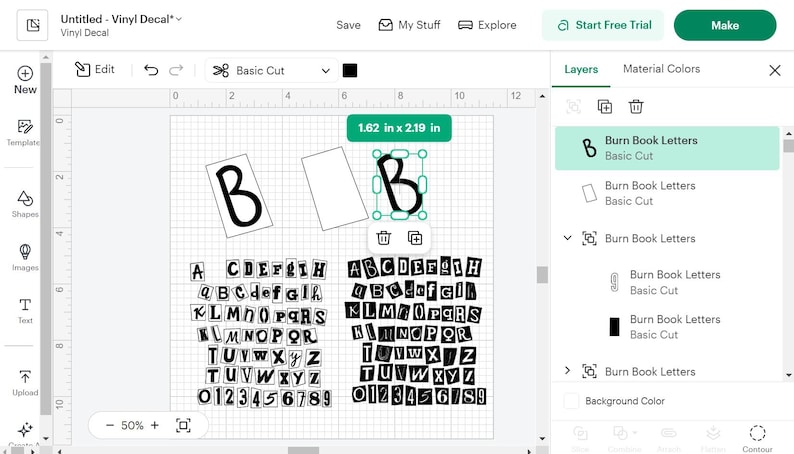Click the Contour tool

[x=758, y=439]
